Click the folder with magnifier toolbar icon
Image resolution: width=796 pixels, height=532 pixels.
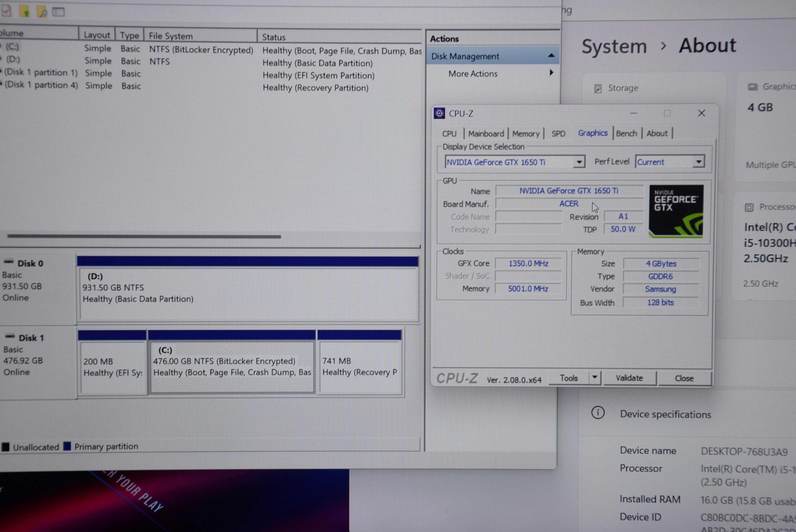[x=42, y=12]
